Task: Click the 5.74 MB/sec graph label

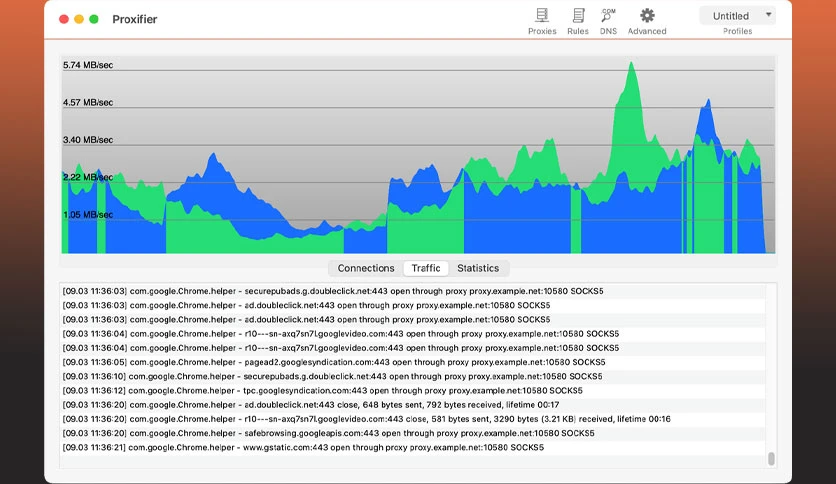Action: tap(88, 65)
